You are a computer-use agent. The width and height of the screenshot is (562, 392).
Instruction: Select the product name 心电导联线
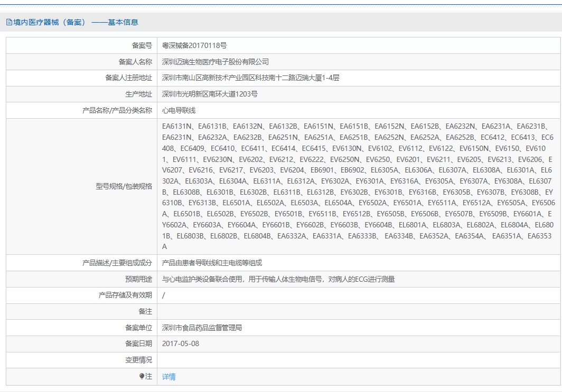click(179, 110)
